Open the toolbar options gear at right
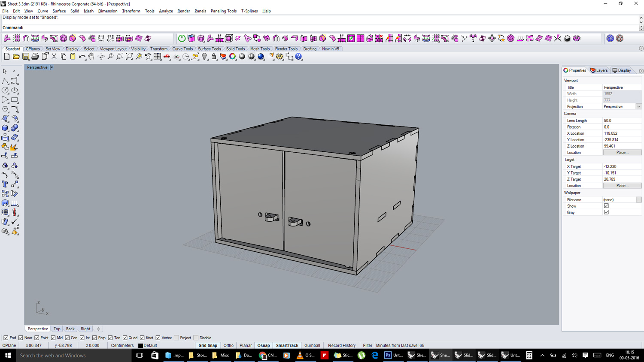 click(641, 48)
